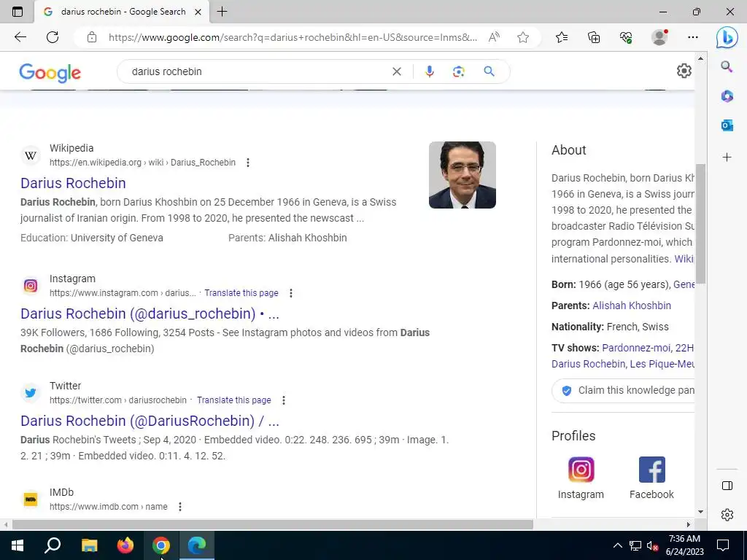The width and height of the screenshot is (747, 560).
Task: Search by image with Google Lens icon
Action: pyautogui.click(x=458, y=71)
